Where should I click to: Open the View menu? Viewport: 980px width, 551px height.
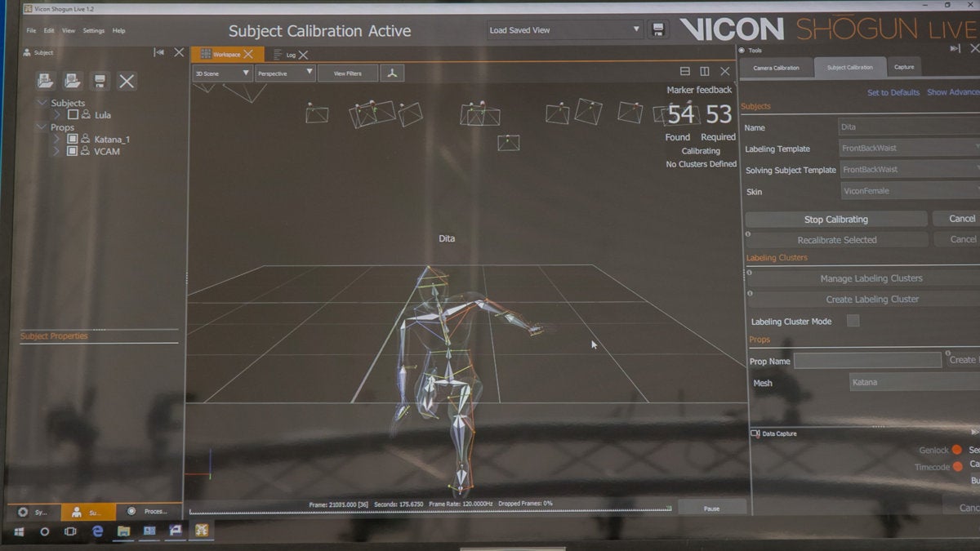pos(69,31)
